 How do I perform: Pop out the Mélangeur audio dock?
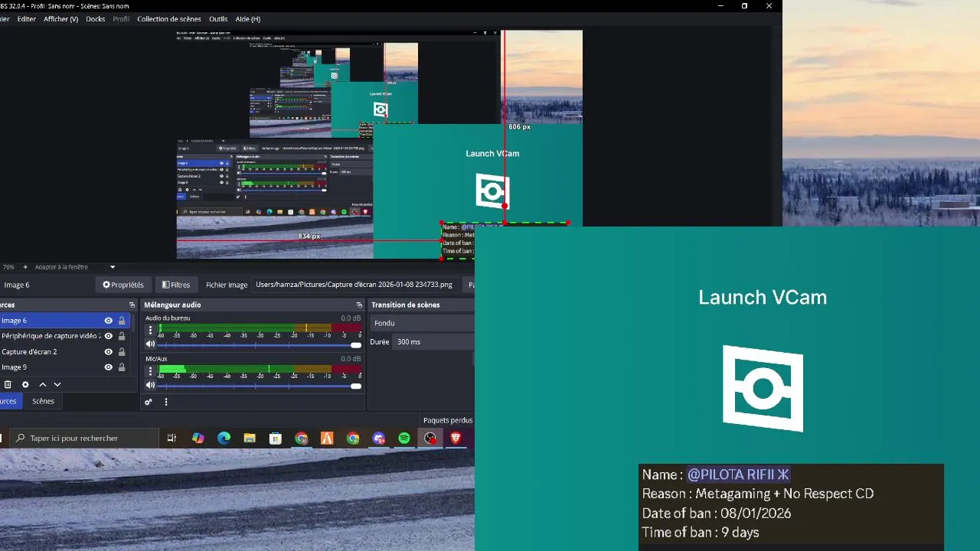point(359,305)
